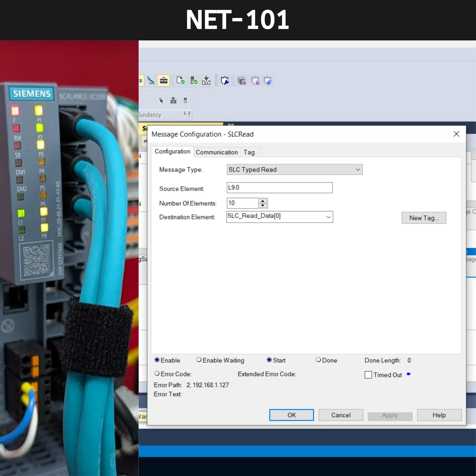
Task: Click the NET-101 heading text
Action: [x=238, y=20]
